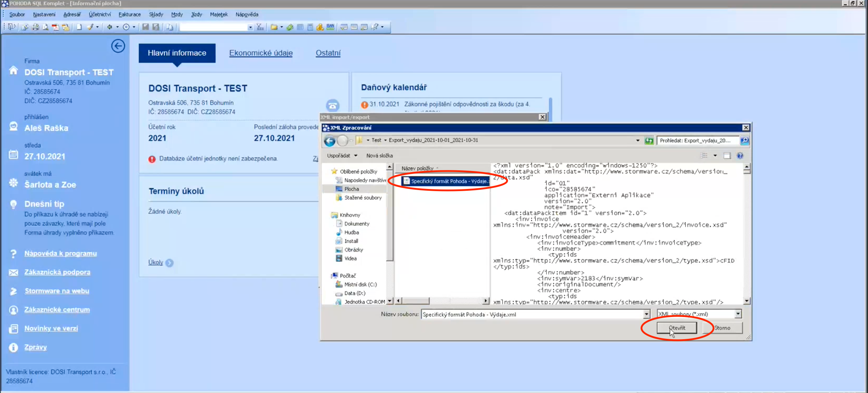
Task: Open print preview magnifier icon
Action: 46,27
